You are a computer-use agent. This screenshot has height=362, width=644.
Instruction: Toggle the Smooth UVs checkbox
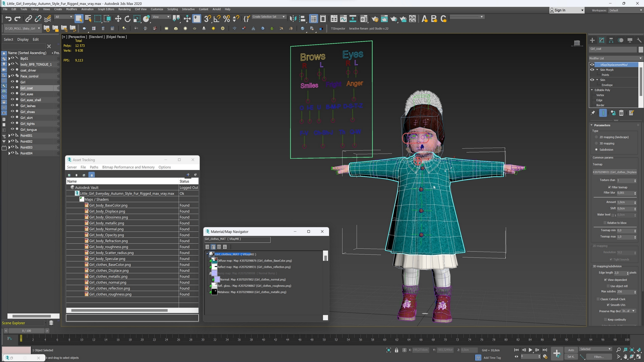[x=608, y=305]
